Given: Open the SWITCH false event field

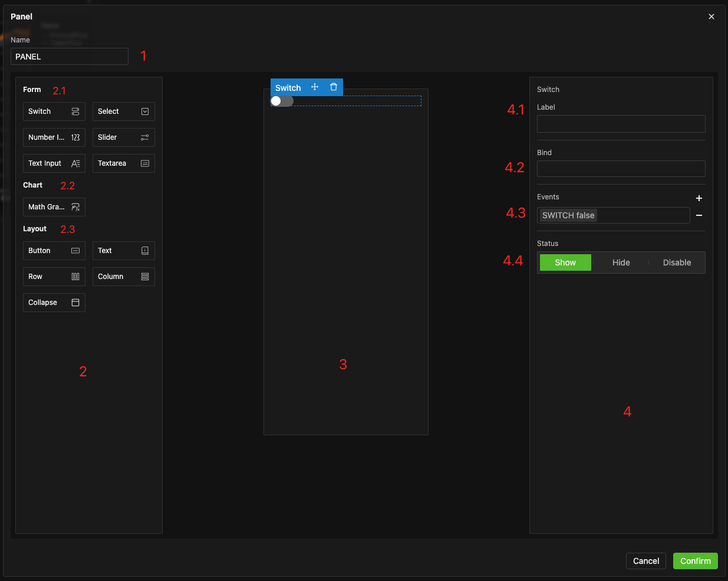Looking at the screenshot, I should pos(613,215).
